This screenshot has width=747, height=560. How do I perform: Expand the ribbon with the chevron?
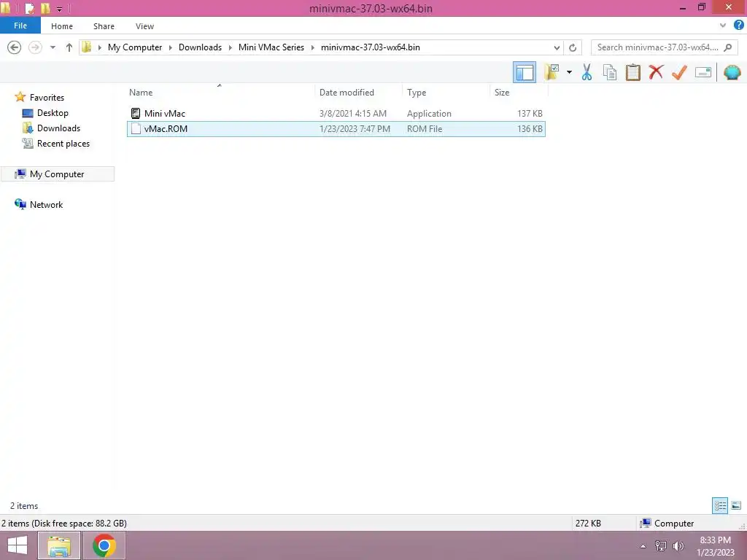pos(723,26)
